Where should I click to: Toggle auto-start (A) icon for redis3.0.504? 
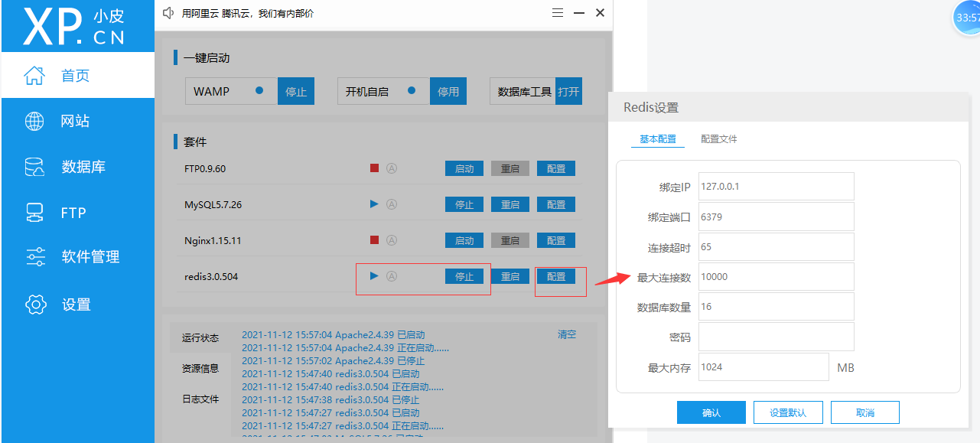[x=392, y=276]
